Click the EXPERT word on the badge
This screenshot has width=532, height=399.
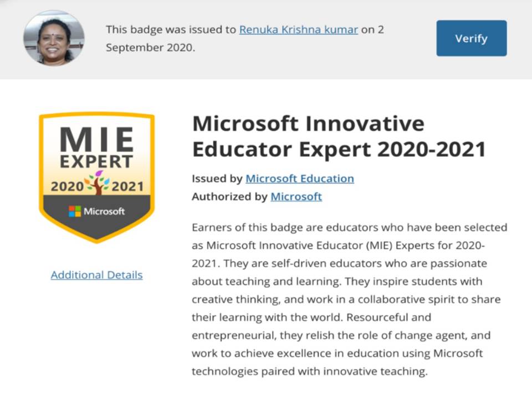(96, 162)
